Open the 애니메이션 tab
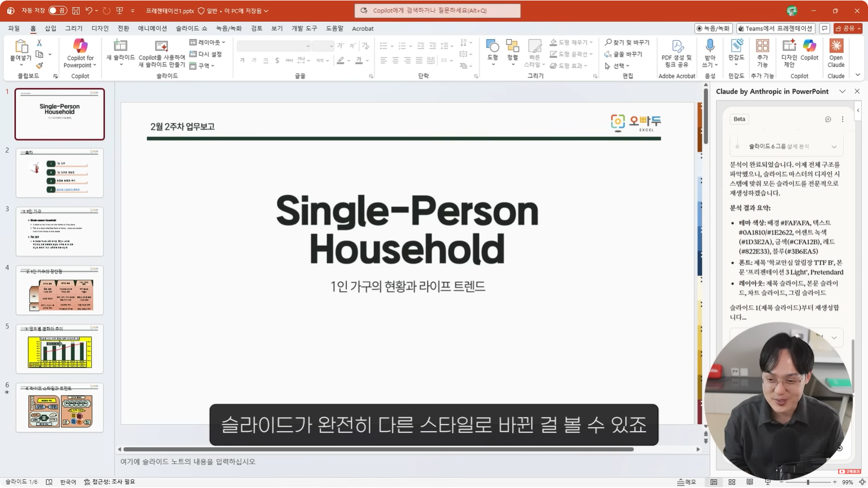The image size is (868, 488). (152, 28)
